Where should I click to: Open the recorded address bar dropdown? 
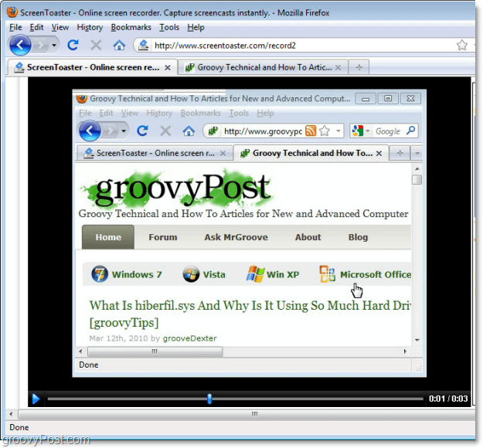[x=338, y=131]
